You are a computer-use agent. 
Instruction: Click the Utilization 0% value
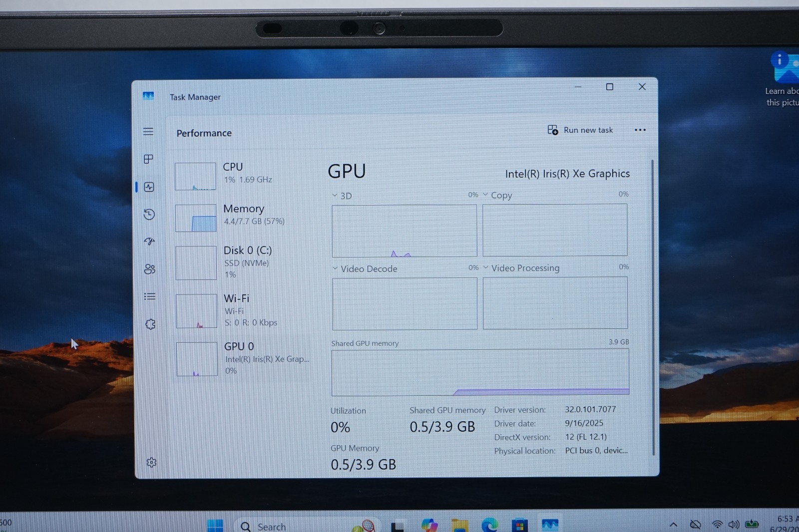point(340,428)
